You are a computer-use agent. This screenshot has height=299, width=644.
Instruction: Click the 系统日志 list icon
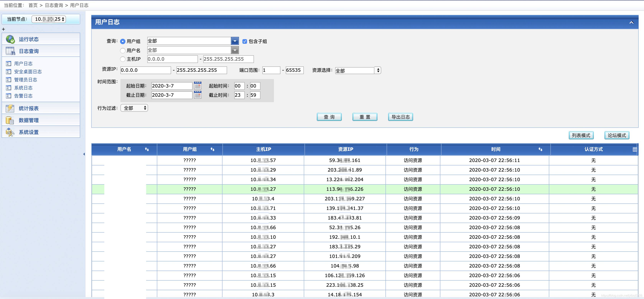pos(8,88)
